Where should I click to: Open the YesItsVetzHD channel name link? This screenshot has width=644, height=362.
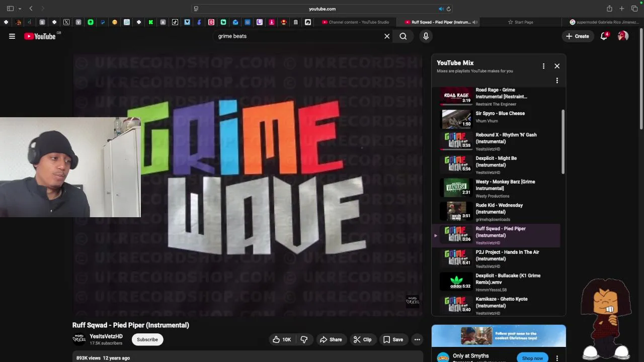(106, 336)
